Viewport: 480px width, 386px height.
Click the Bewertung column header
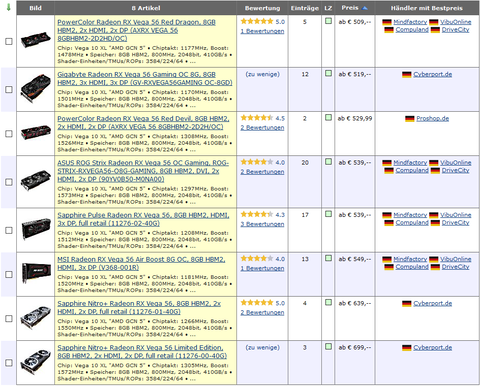click(262, 8)
